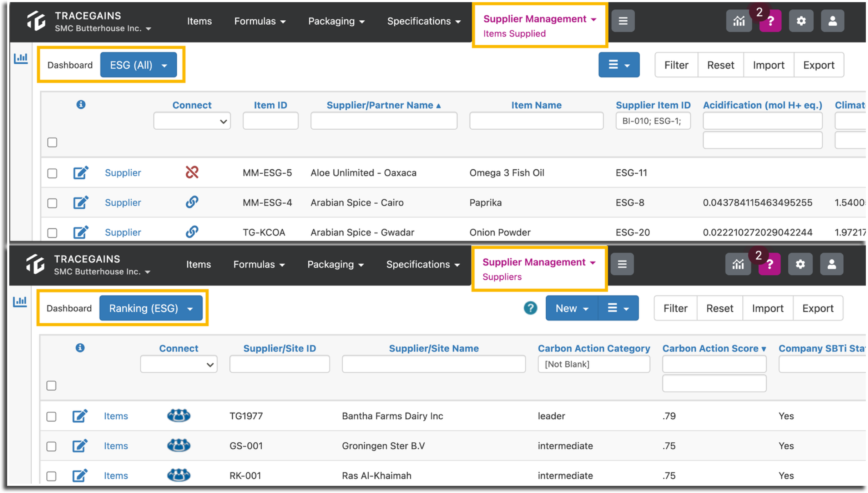This screenshot has width=868, height=493.
Task: Click the broken link icon for Omega 3 Fish Oil
Action: point(192,172)
